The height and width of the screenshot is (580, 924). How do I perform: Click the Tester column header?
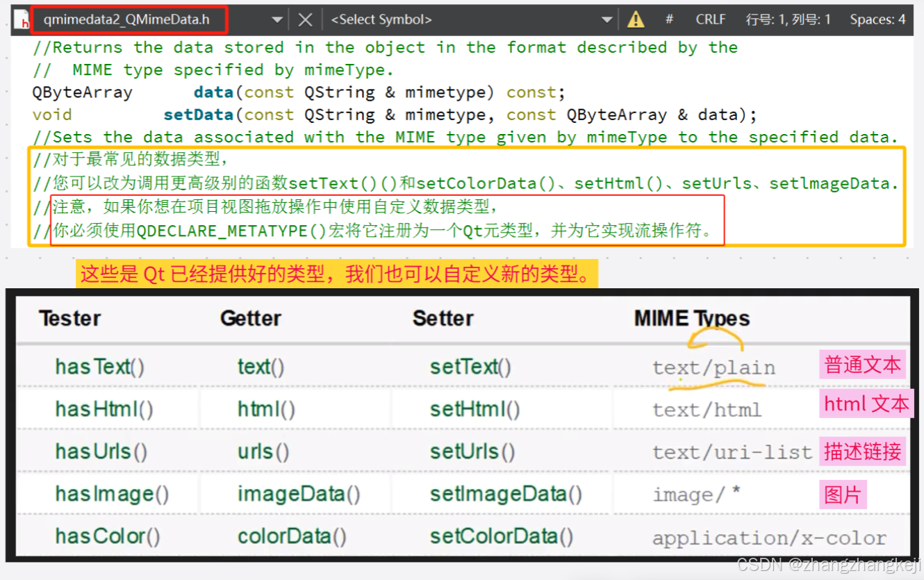pos(69,318)
